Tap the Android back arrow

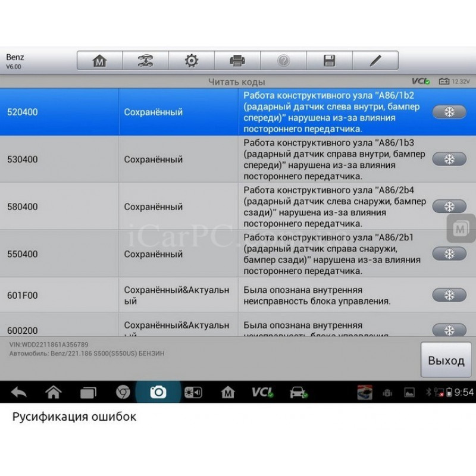tap(19, 392)
